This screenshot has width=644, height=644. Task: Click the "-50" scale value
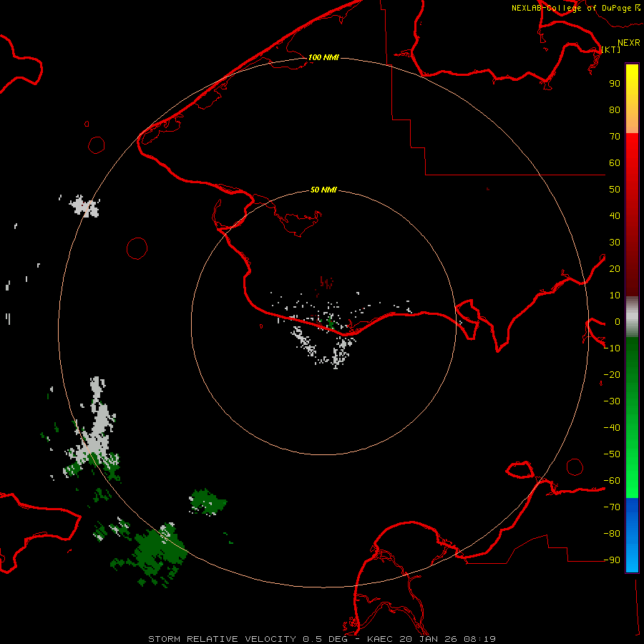[612, 454]
